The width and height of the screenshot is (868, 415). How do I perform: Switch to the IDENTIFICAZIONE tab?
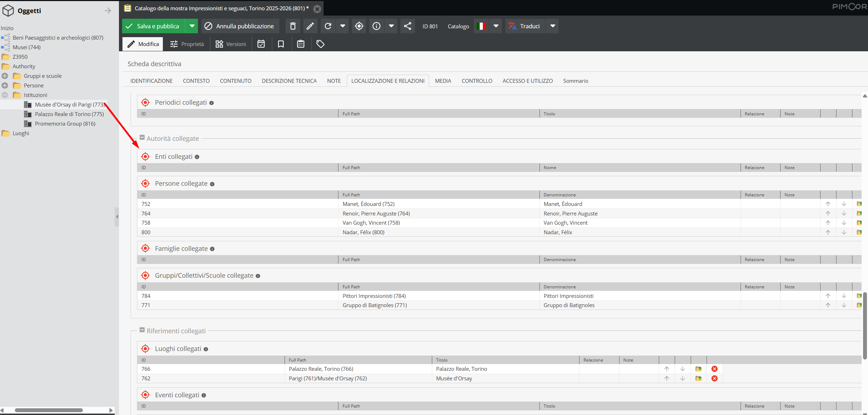point(152,81)
